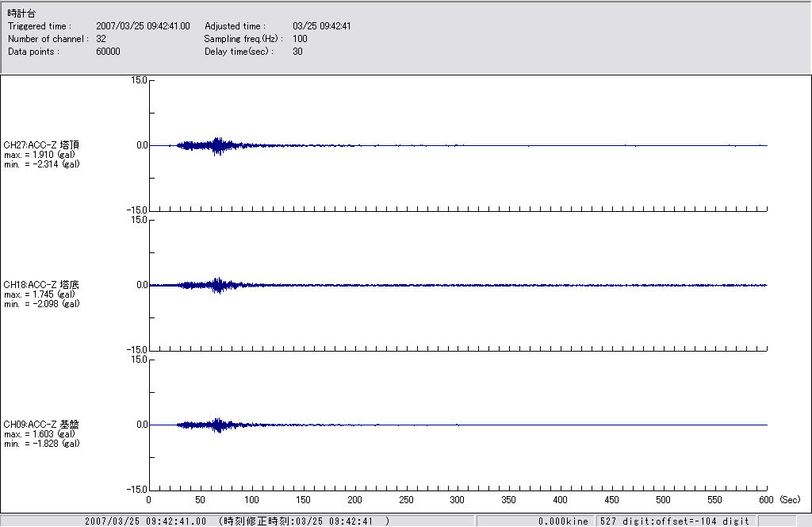Click the Number of channel value 32

coord(101,39)
